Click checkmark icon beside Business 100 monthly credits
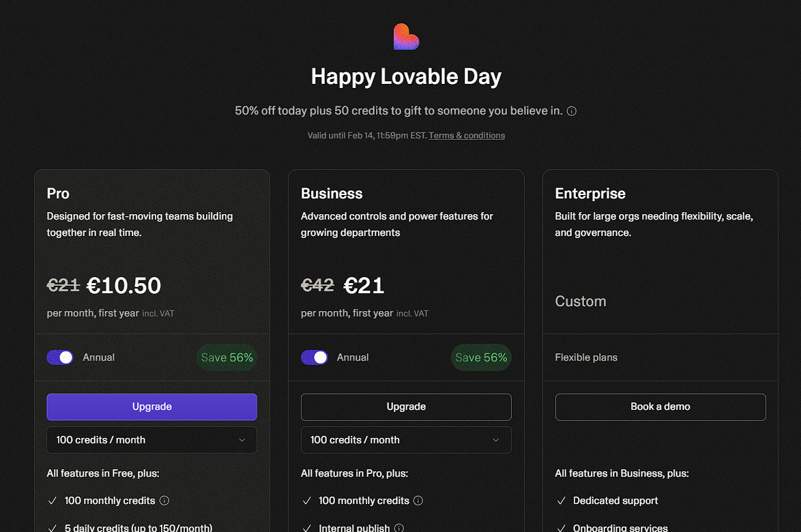This screenshot has height=532, width=801. pos(306,501)
